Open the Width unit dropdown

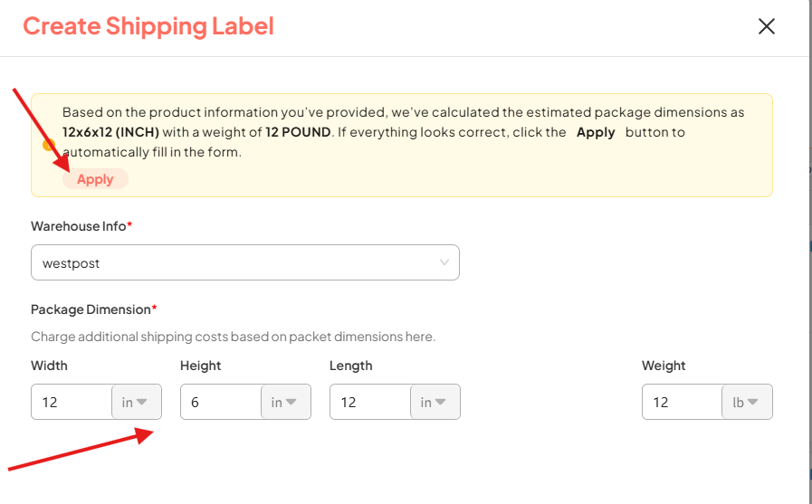pyautogui.click(x=136, y=402)
